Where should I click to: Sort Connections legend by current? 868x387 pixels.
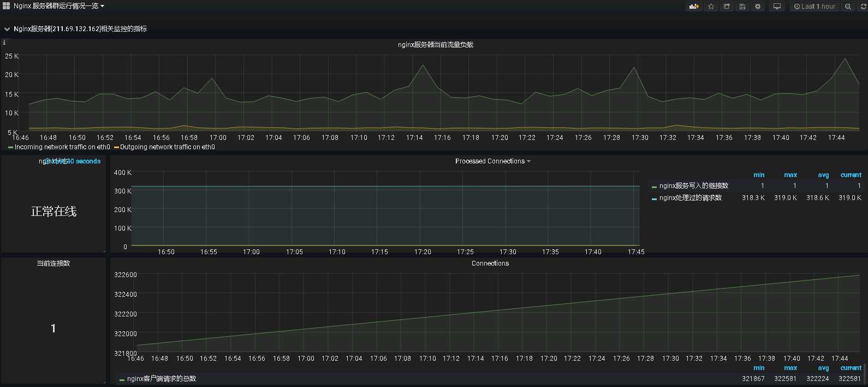[851, 368]
